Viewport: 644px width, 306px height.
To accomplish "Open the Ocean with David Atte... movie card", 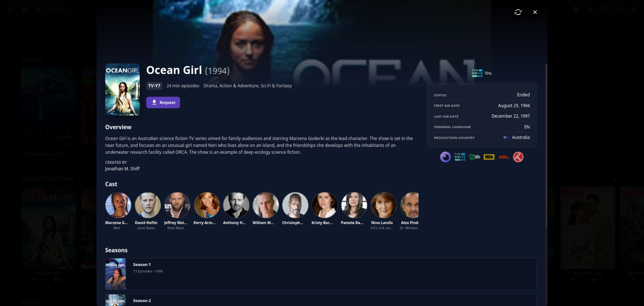I will click(49, 108).
